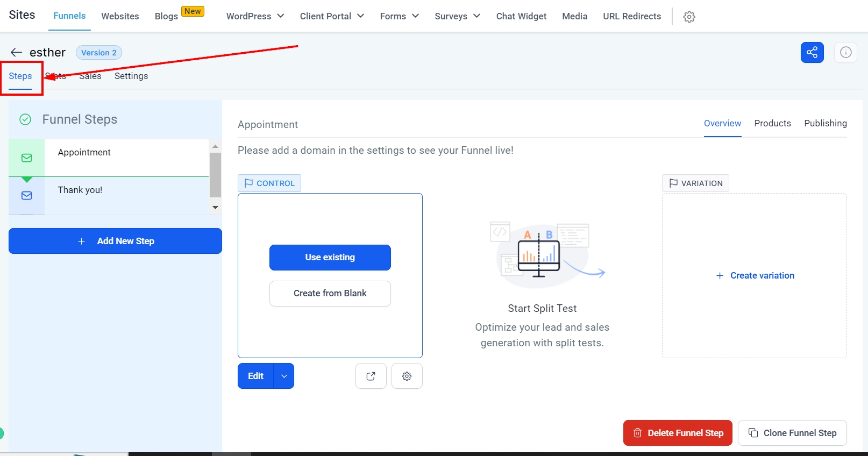Click the back arrow next to esther
868x456 pixels.
(x=16, y=52)
